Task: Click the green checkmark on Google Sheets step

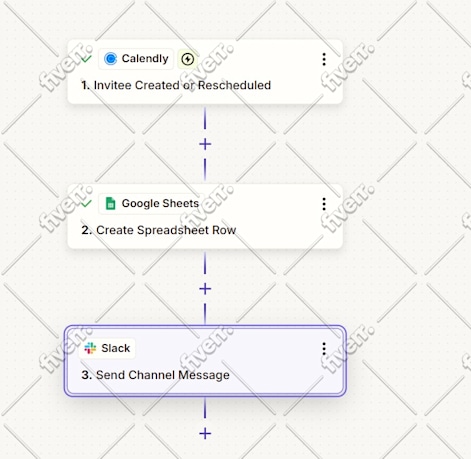Action: (x=86, y=203)
